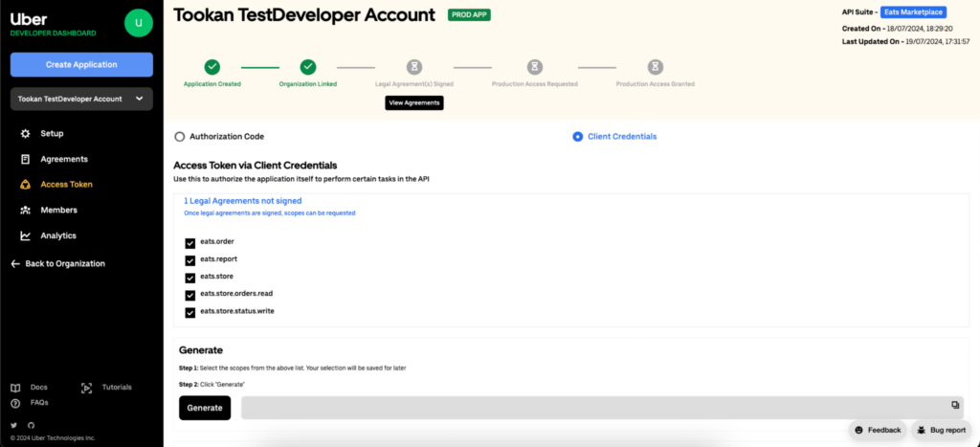Click the Bug report bug icon

click(x=922, y=430)
